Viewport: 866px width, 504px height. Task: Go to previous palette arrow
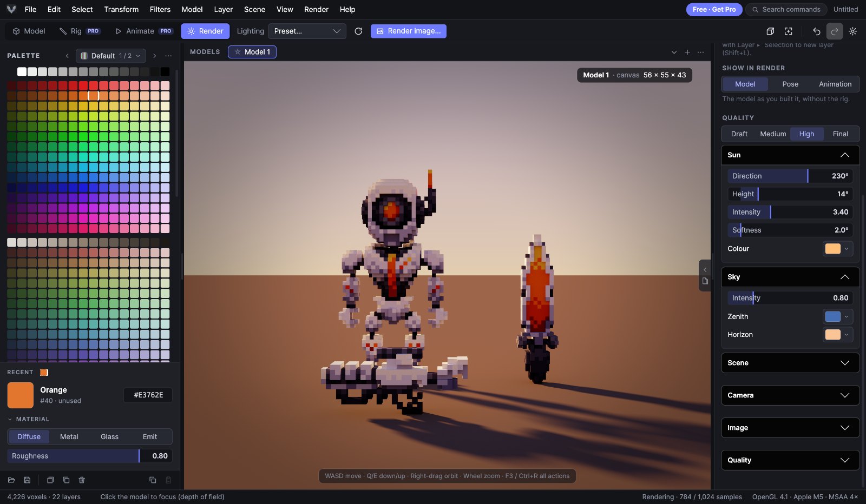point(67,56)
